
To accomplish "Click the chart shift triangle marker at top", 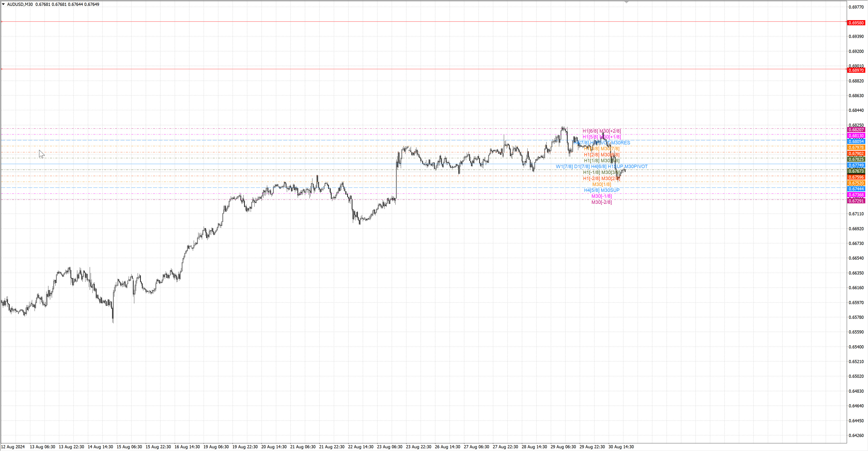I will click(626, 2).
